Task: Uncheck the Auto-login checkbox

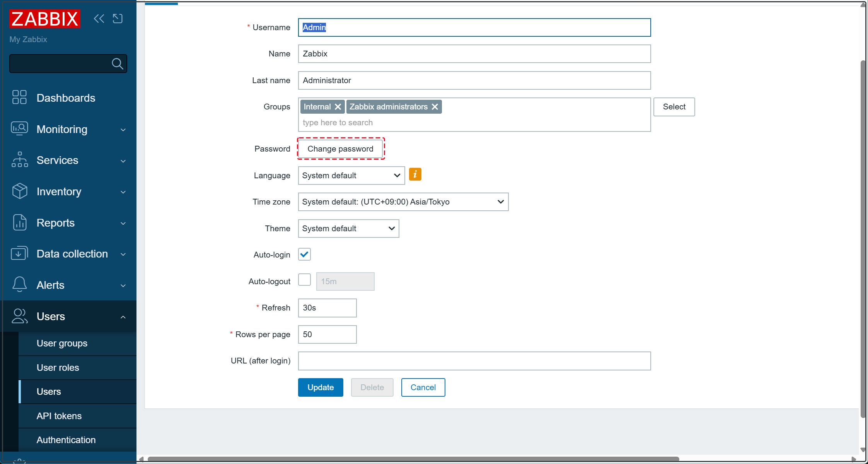Action: [304, 254]
